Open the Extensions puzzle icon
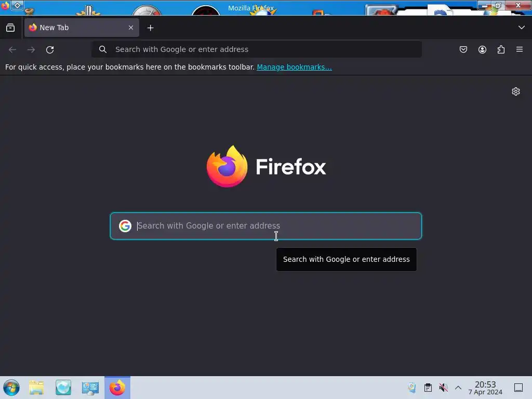The height and width of the screenshot is (399, 532). [501, 49]
